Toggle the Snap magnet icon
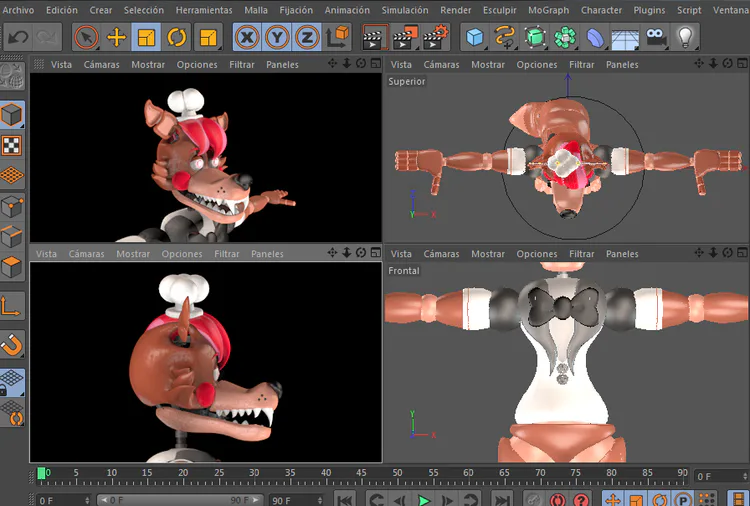The image size is (750, 506). [x=11, y=345]
